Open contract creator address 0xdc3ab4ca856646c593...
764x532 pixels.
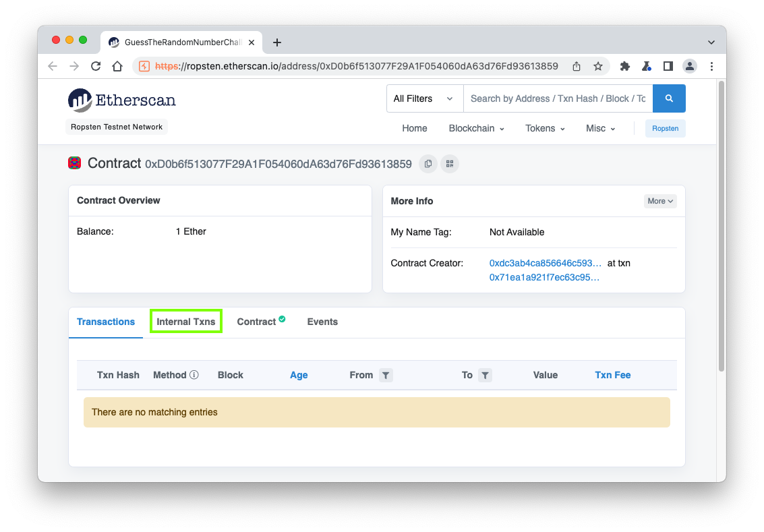coord(546,263)
